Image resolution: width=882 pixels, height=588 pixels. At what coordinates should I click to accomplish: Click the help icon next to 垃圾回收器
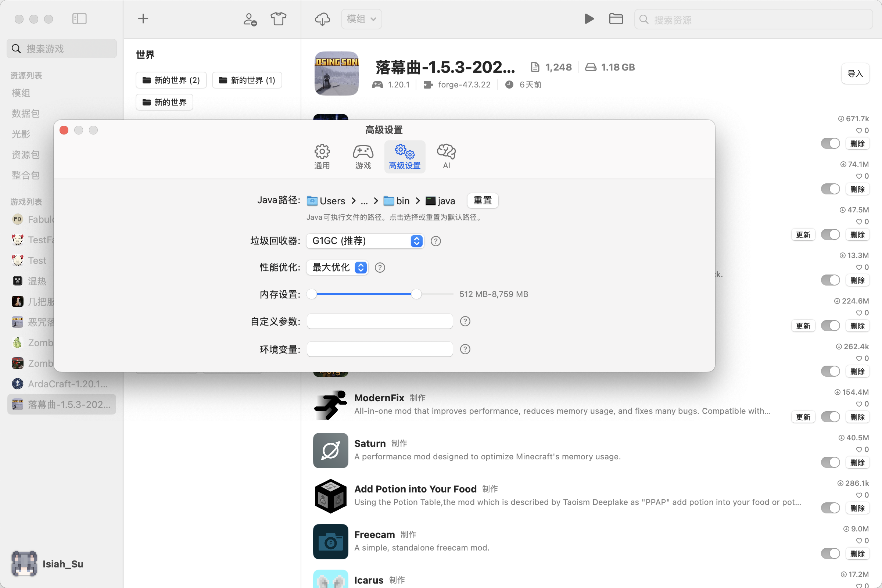coord(435,241)
